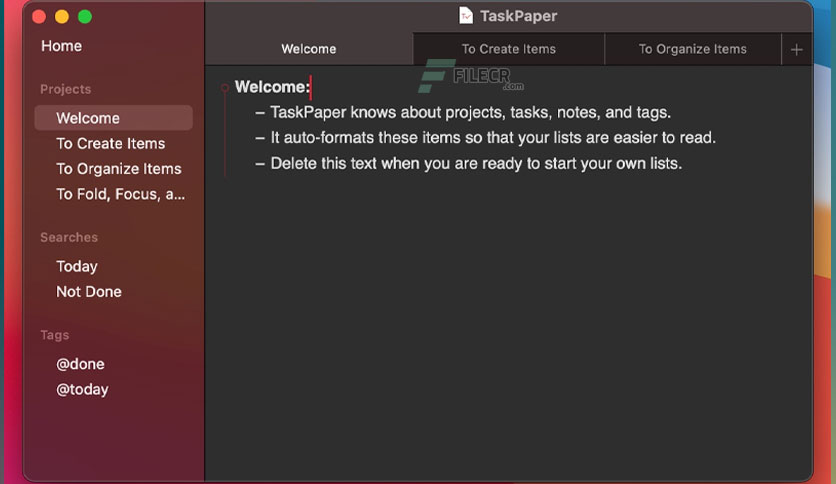Close the window with red button

pos(39,17)
